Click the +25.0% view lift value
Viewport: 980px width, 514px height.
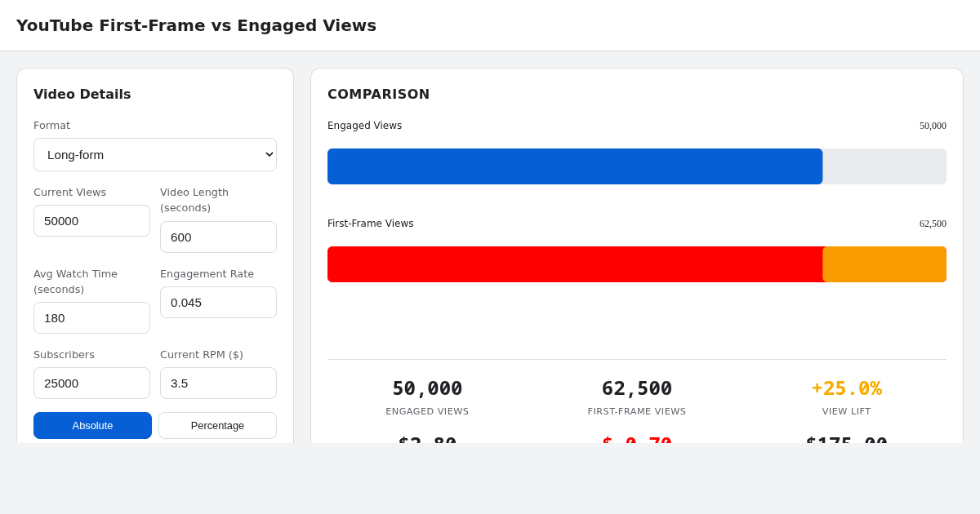(x=846, y=388)
